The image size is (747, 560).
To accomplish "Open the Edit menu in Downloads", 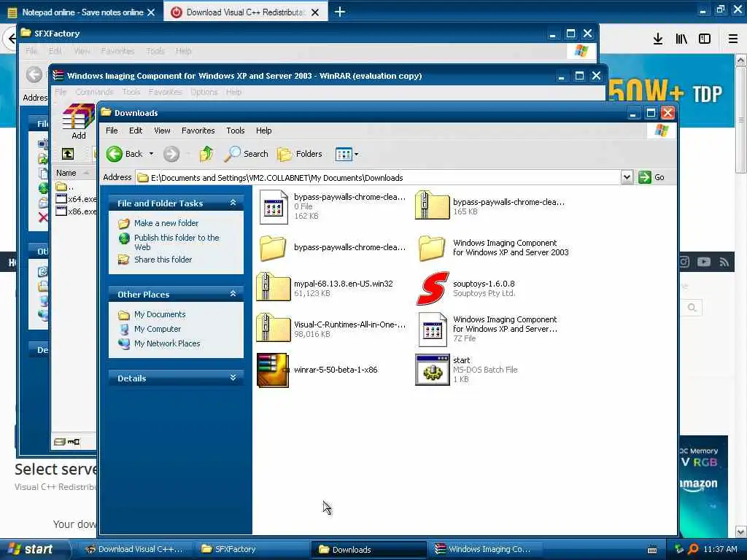I will tap(135, 131).
